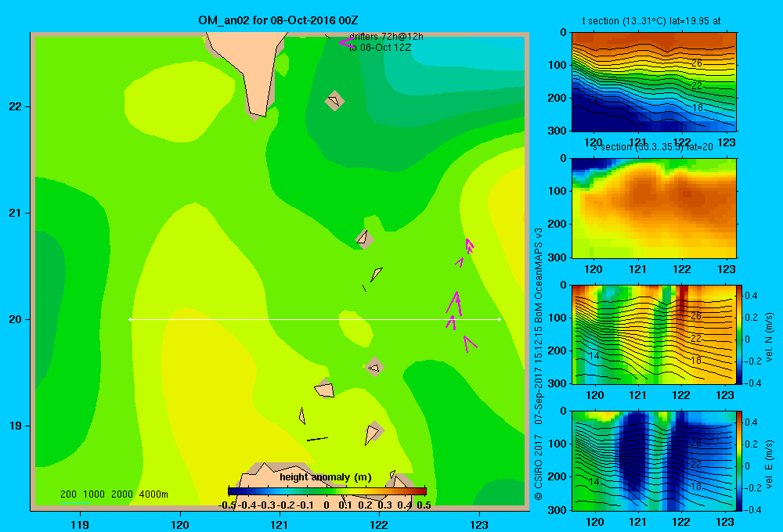Viewport: 783px width, 532px height.
Task: Click the 'vel. E (m/s)' axis label
Action: coord(769,463)
